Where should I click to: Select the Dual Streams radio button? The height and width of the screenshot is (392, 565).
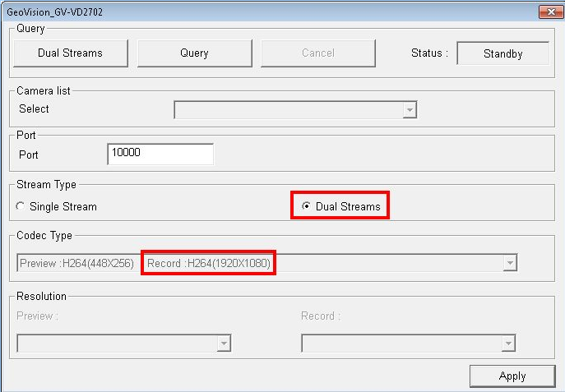pos(306,206)
